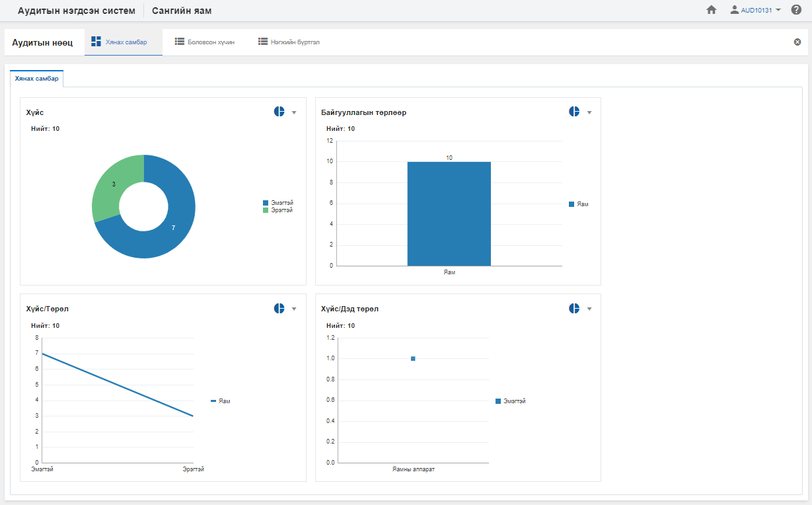Expand the AUD10131 user menu arrow
Image resolution: width=812 pixels, height=505 pixels.
778,10
